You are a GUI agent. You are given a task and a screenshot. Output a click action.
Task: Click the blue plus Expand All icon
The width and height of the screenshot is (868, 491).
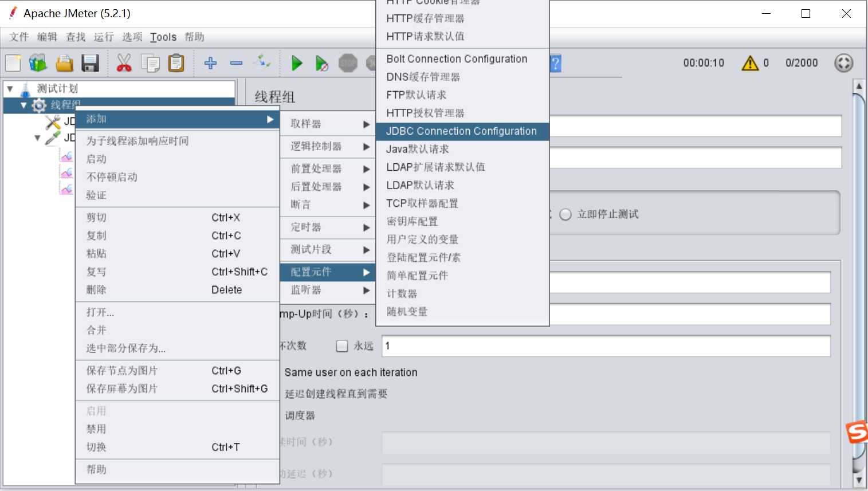[211, 63]
